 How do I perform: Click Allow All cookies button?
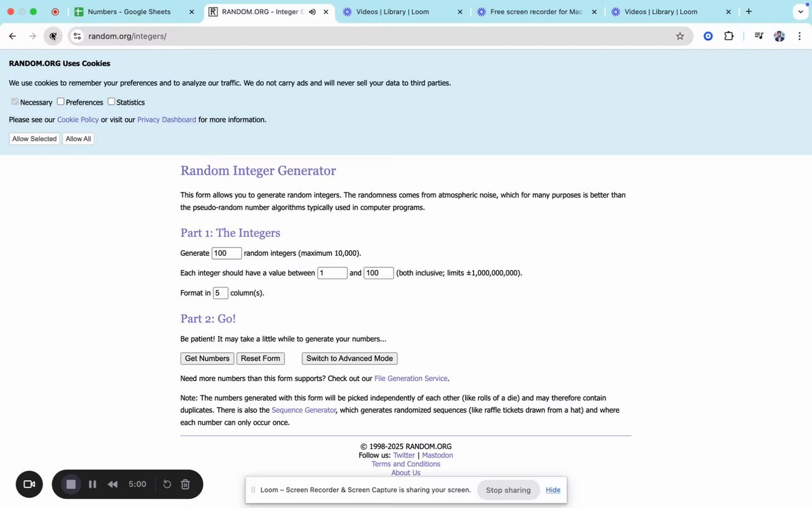(x=79, y=138)
